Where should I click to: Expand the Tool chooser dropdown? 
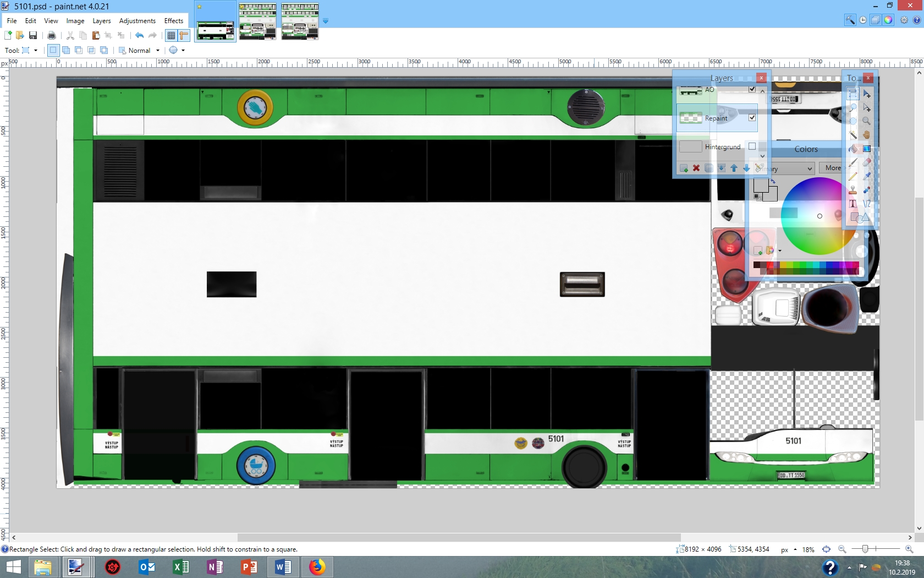click(36, 51)
